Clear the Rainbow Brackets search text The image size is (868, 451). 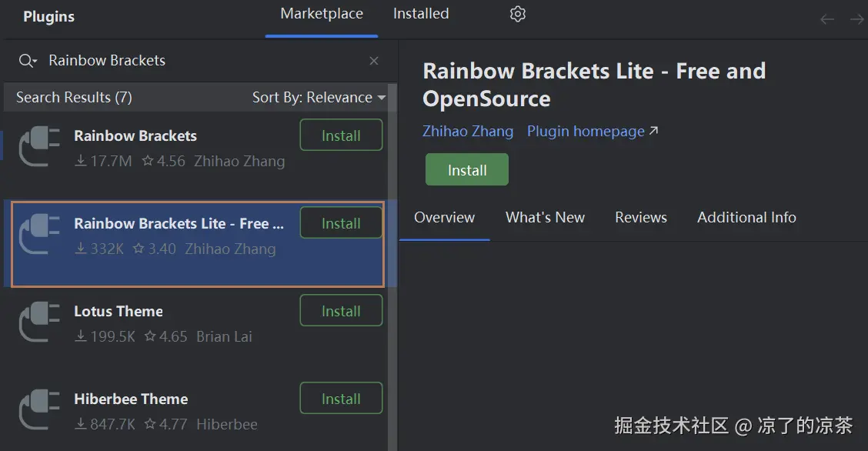[x=374, y=61]
